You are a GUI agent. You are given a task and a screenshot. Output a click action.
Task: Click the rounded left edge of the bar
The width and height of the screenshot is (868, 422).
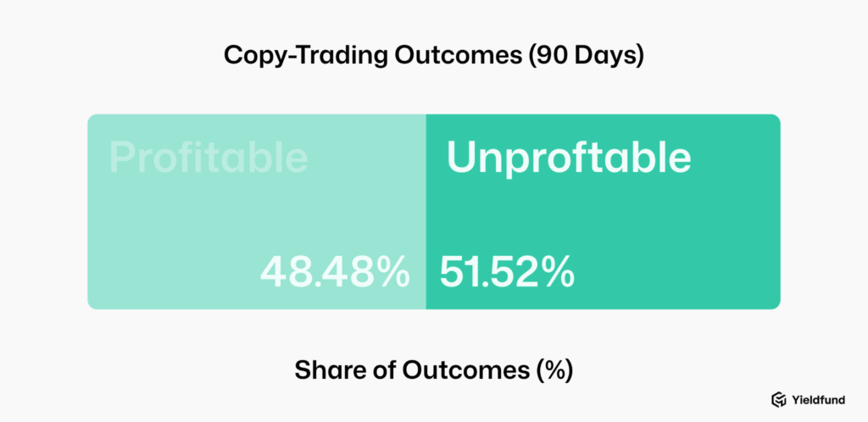click(x=90, y=212)
